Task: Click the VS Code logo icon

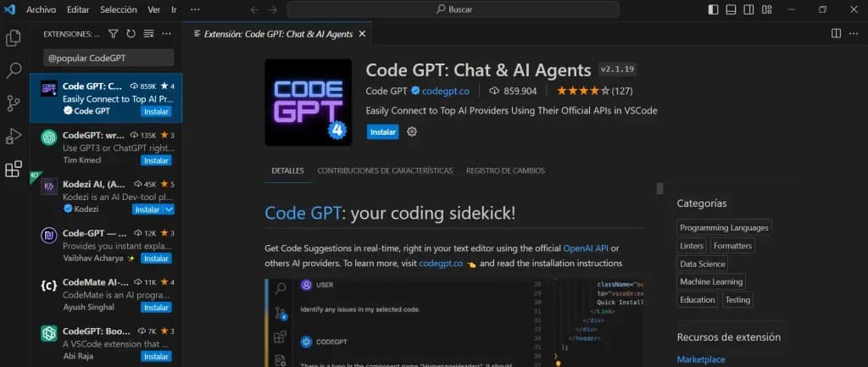Action: coord(9,9)
